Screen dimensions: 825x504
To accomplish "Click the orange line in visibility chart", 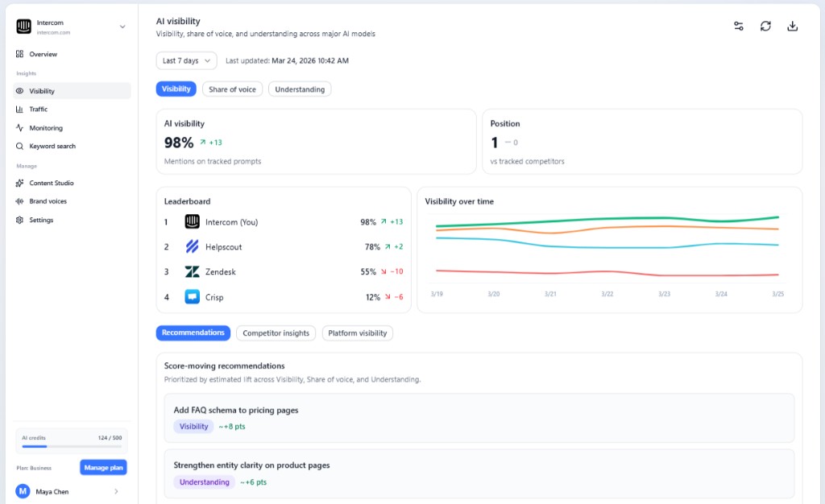I will click(607, 228).
